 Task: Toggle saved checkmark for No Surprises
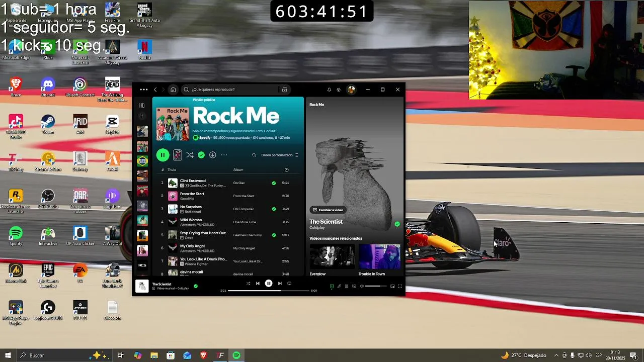(274, 209)
